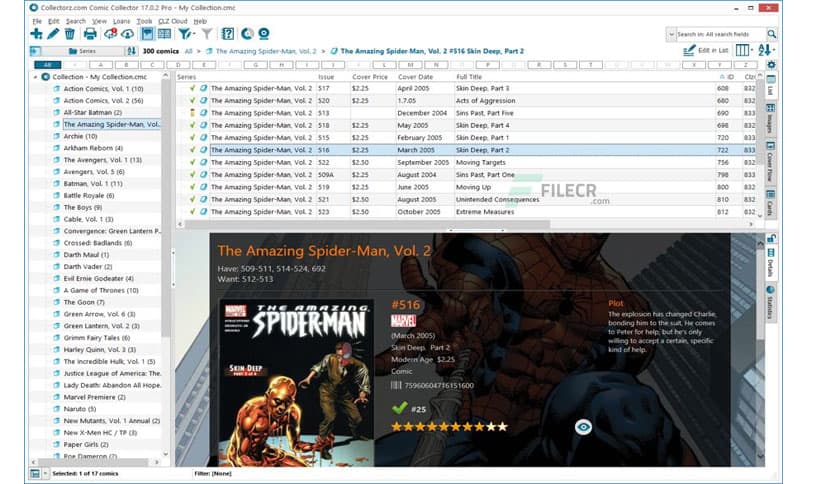Filter by letter G in alphabet bar
The height and width of the screenshot is (484, 836).
256,64
